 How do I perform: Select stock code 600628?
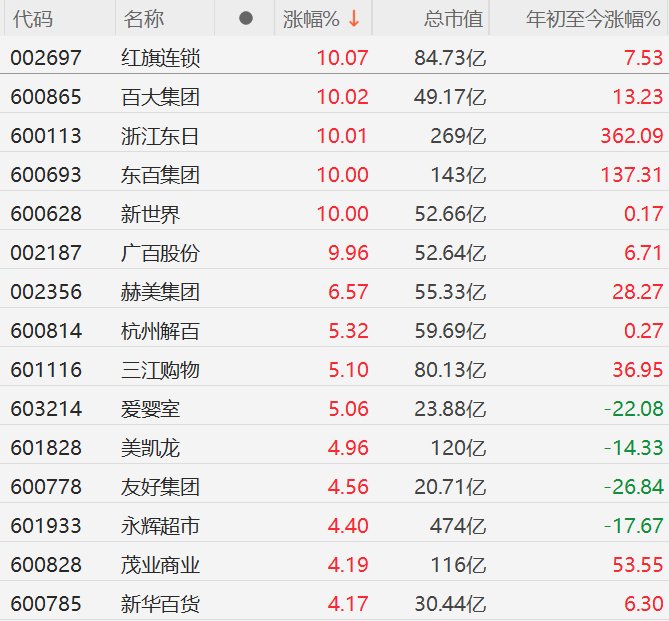[x=46, y=214]
